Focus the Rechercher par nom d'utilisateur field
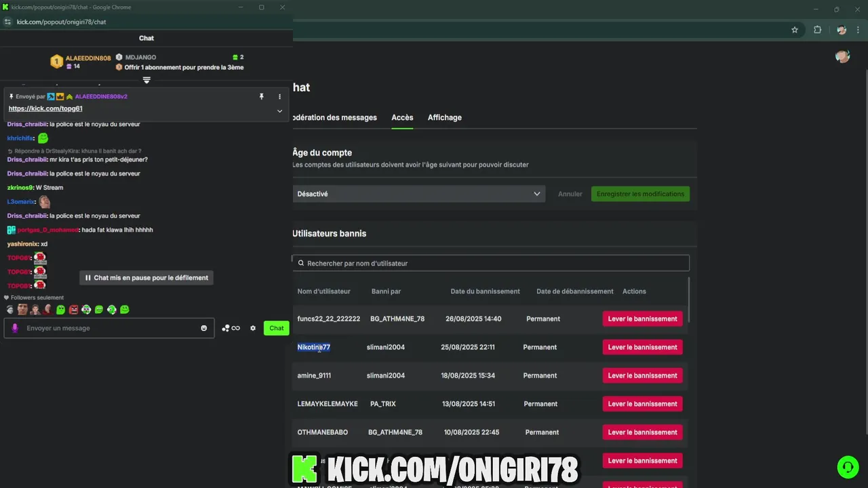This screenshot has height=488, width=868. [x=491, y=263]
